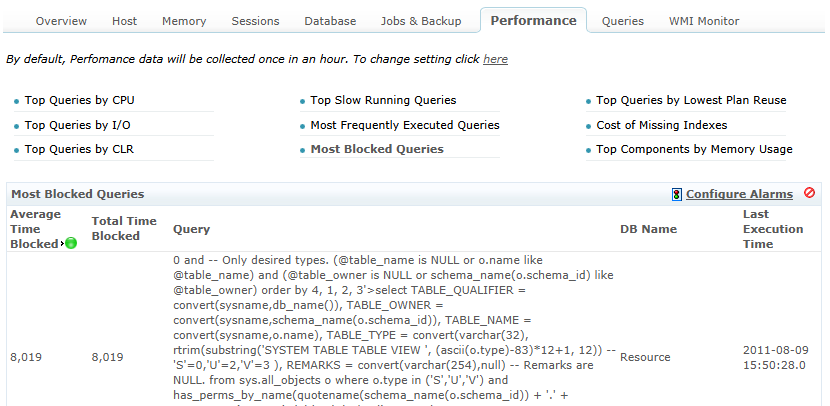Image resolution: width=830 pixels, height=406 pixels.
Task: Open the Database tab
Action: 330,21
